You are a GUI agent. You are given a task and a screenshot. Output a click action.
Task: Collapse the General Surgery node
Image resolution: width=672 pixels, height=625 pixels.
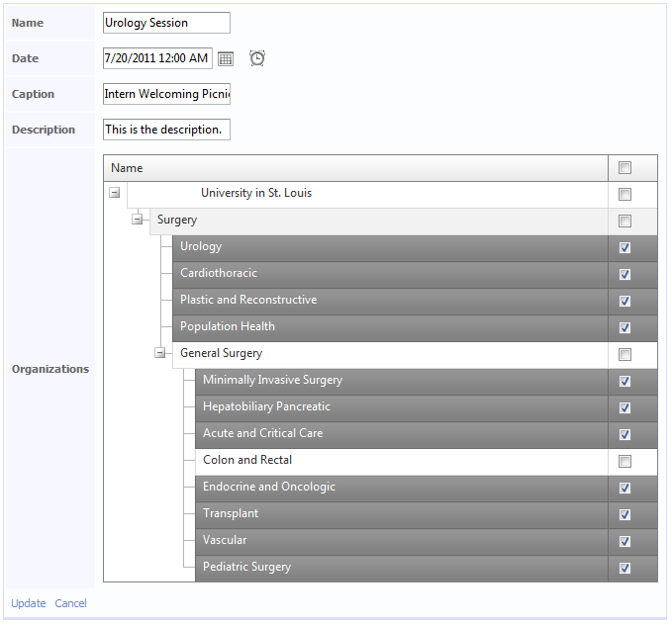click(x=160, y=353)
